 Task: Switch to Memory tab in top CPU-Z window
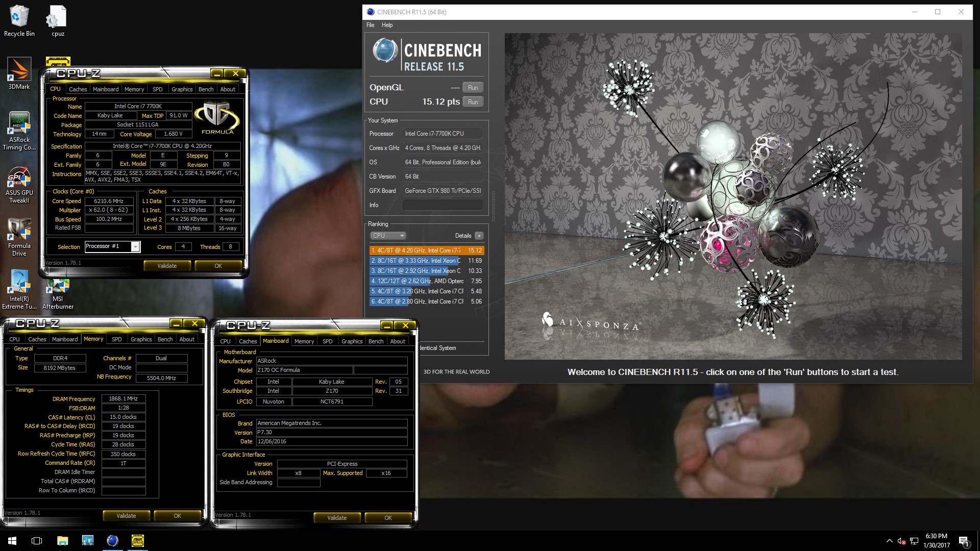134,89
